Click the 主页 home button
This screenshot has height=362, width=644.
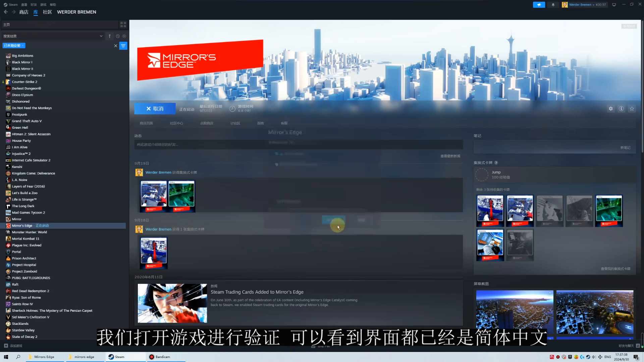[x=60, y=24]
